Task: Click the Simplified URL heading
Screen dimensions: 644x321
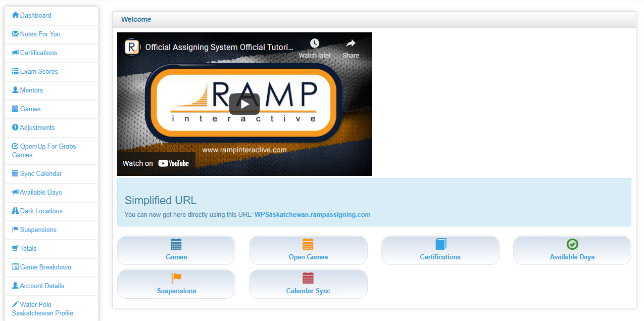Action: [x=161, y=200]
